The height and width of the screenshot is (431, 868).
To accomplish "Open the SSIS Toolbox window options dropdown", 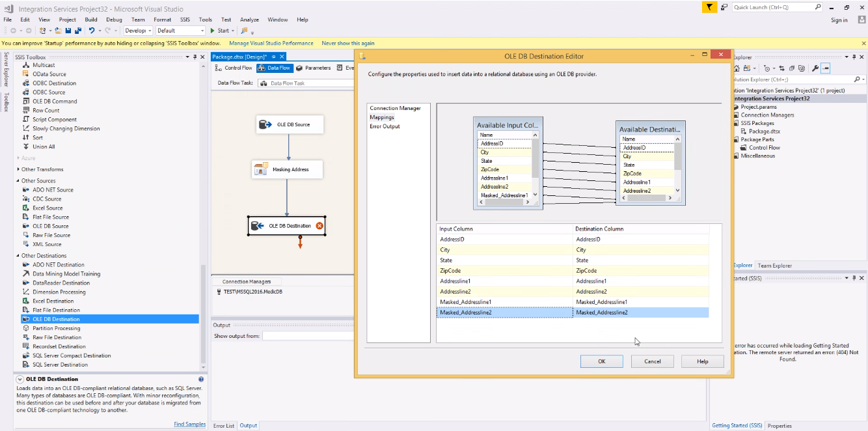I will (x=187, y=57).
